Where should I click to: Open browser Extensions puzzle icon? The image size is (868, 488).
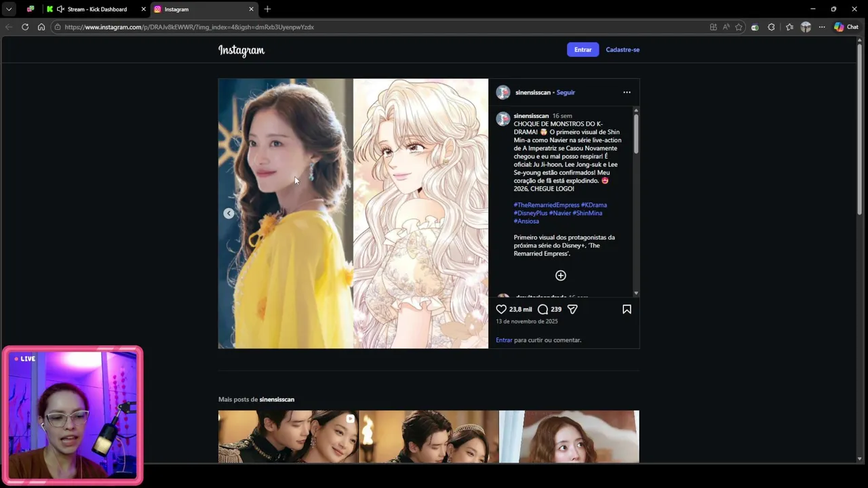(x=771, y=27)
